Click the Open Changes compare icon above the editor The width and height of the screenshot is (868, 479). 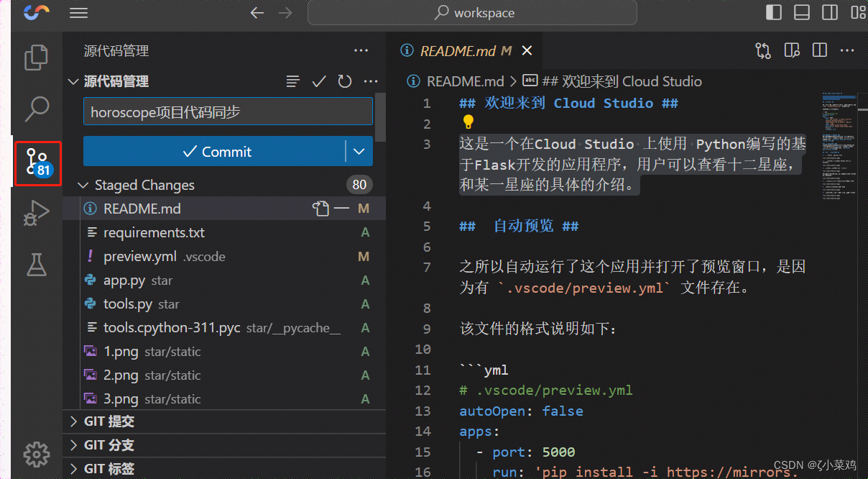pyautogui.click(x=762, y=50)
